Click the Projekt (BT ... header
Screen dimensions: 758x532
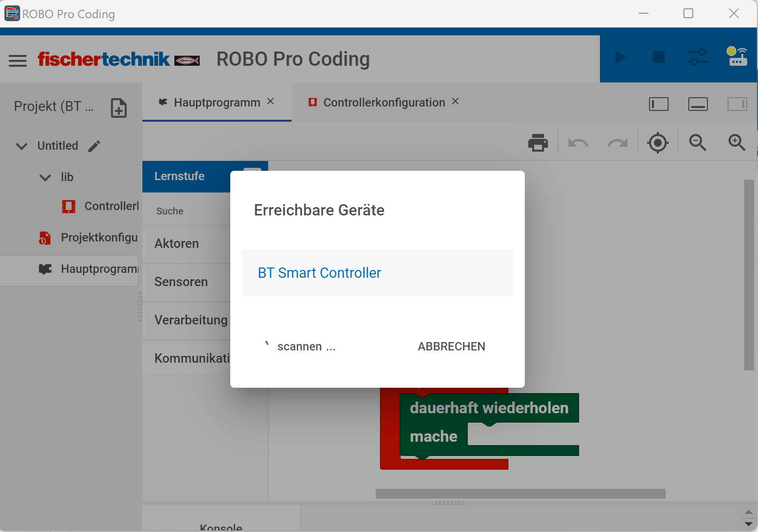(x=54, y=106)
